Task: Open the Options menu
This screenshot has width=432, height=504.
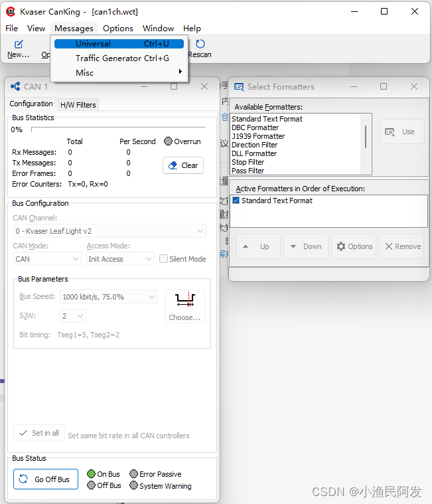Action: click(x=118, y=29)
